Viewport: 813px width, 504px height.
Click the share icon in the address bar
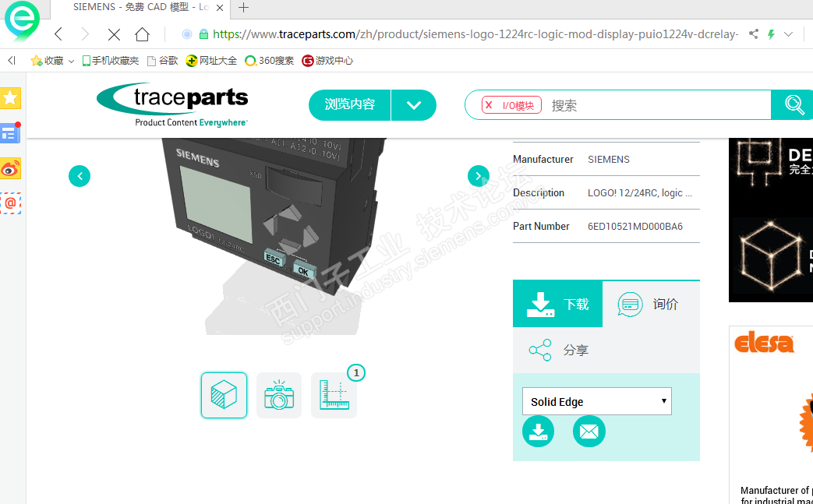(x=754, y=34)
